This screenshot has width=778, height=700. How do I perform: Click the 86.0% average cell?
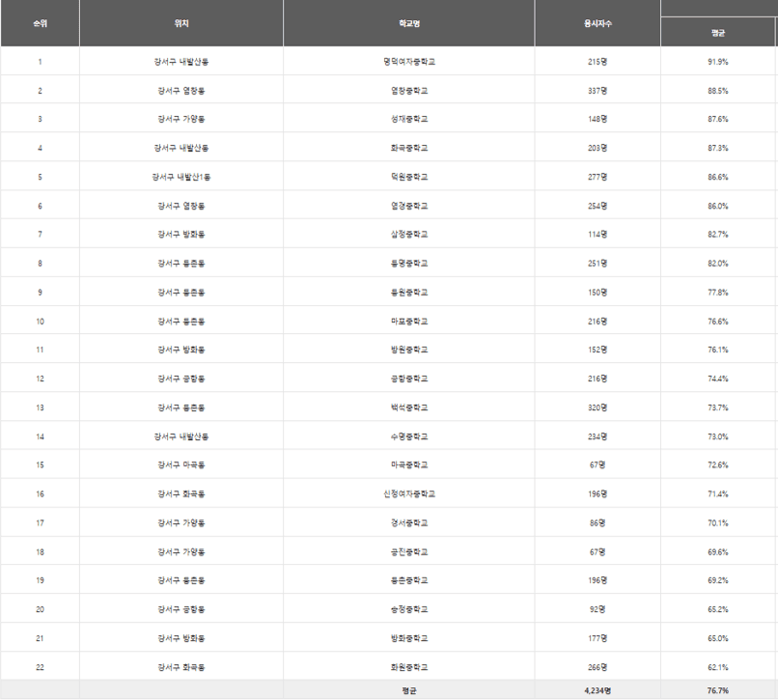point(718,206)
